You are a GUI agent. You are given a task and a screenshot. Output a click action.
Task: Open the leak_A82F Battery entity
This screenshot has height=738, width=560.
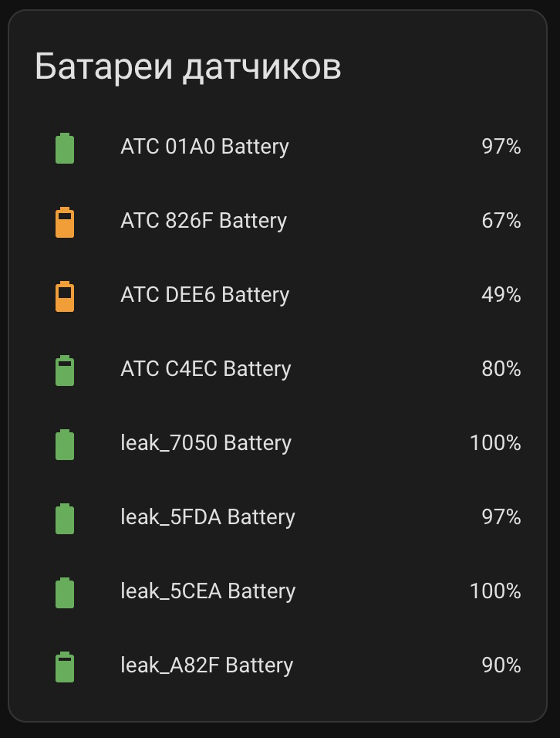[x=207, y=665]
